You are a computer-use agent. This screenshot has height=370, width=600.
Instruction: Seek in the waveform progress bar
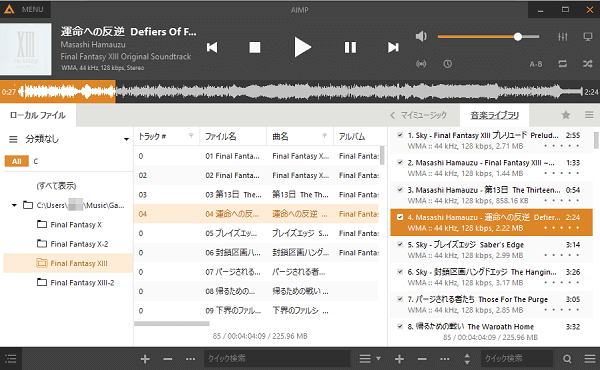[300, 92]
